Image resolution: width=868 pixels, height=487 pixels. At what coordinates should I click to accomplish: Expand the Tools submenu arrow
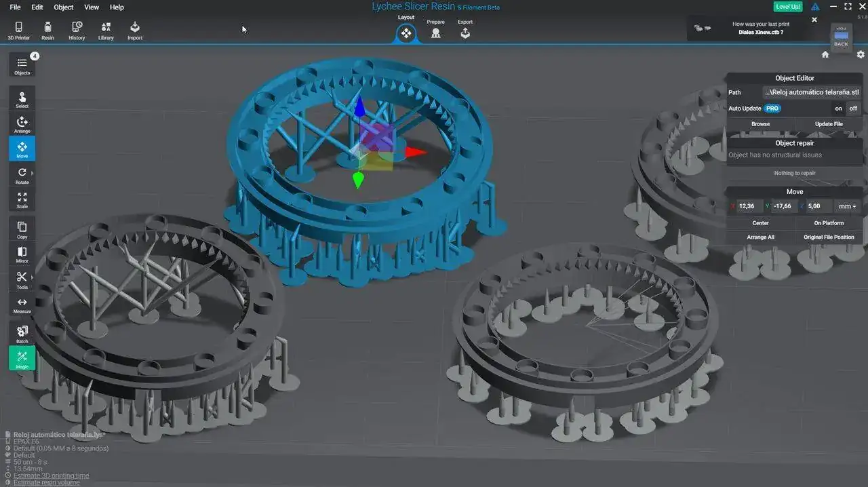pyautogui.click(x=32, y=277)
